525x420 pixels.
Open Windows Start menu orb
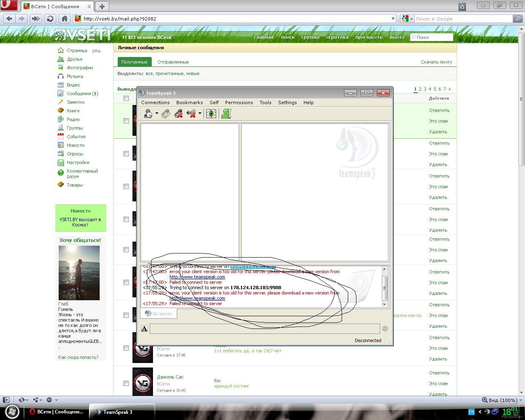(12, 411)
